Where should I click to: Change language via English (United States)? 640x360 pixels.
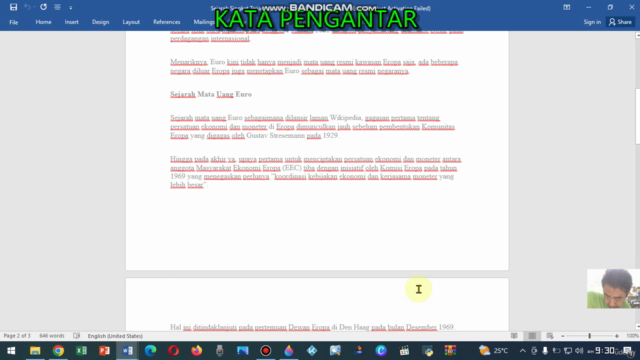point(115,336)
